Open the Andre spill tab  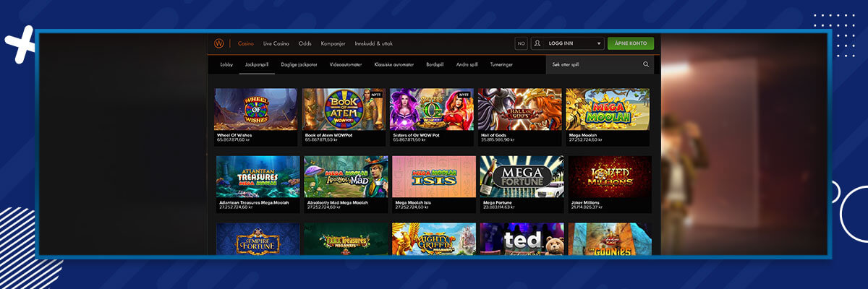[x=467, y=64]
